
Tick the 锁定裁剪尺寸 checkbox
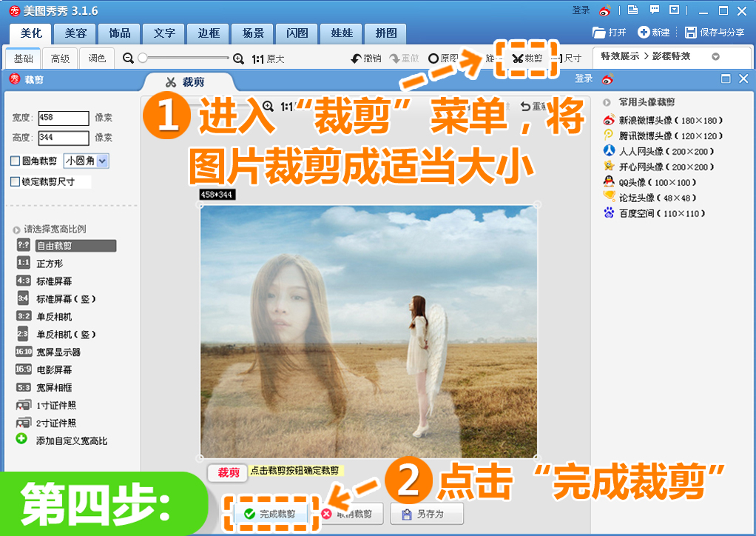[x=15, y=181]
